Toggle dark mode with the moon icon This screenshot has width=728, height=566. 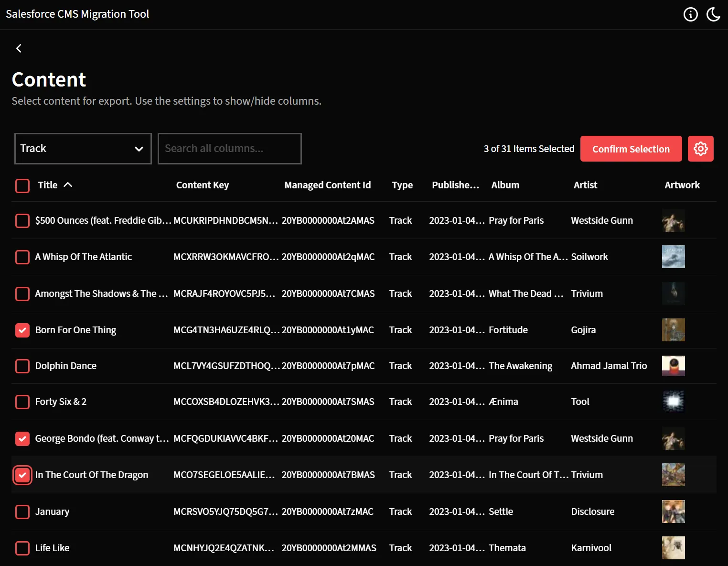(x=713, y=14)
